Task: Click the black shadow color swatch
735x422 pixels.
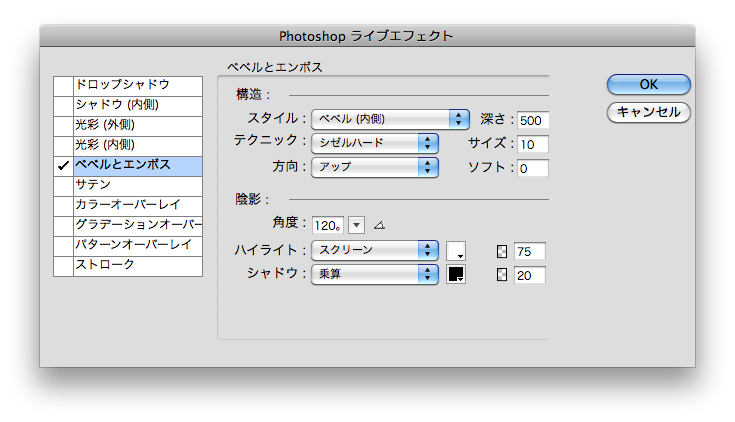Action: pyautogui.click(x=456, y=274)
